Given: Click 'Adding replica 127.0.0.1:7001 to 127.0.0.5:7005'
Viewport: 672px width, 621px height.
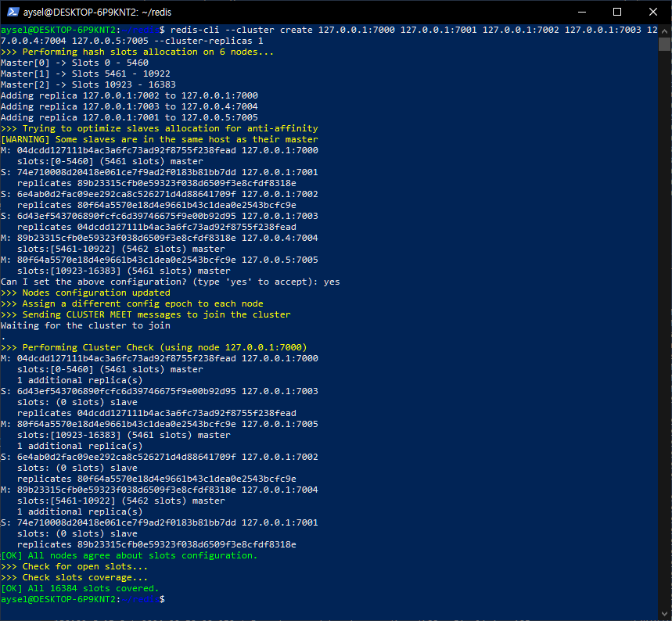Looking at the screenshot, I should coord(129,117).
